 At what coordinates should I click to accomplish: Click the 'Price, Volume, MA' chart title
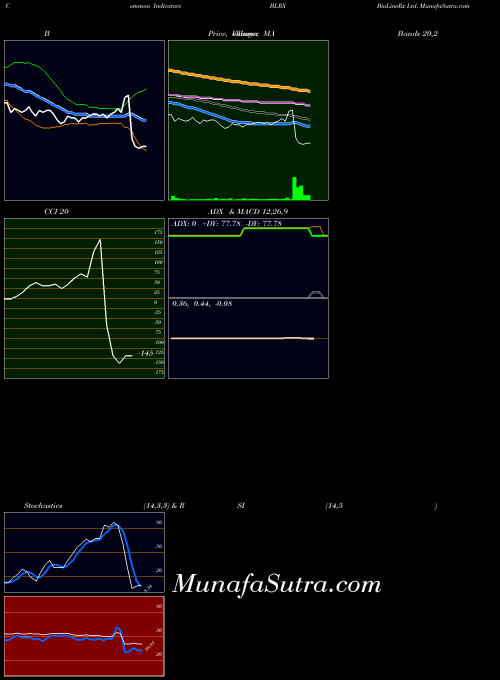click(241, 33)
